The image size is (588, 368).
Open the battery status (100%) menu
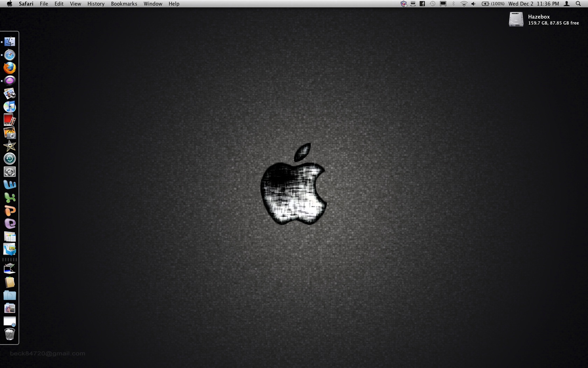[x=493, y=4]
